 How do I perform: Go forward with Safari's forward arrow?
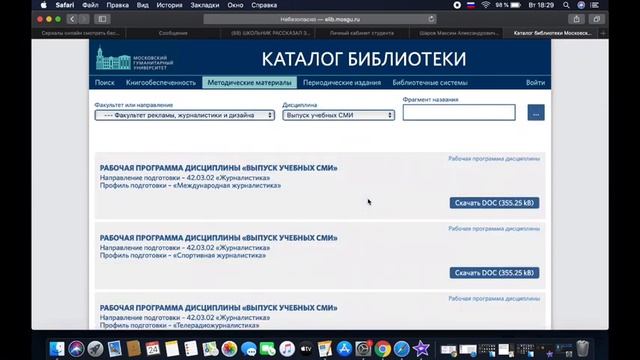[x=84, y=19]
